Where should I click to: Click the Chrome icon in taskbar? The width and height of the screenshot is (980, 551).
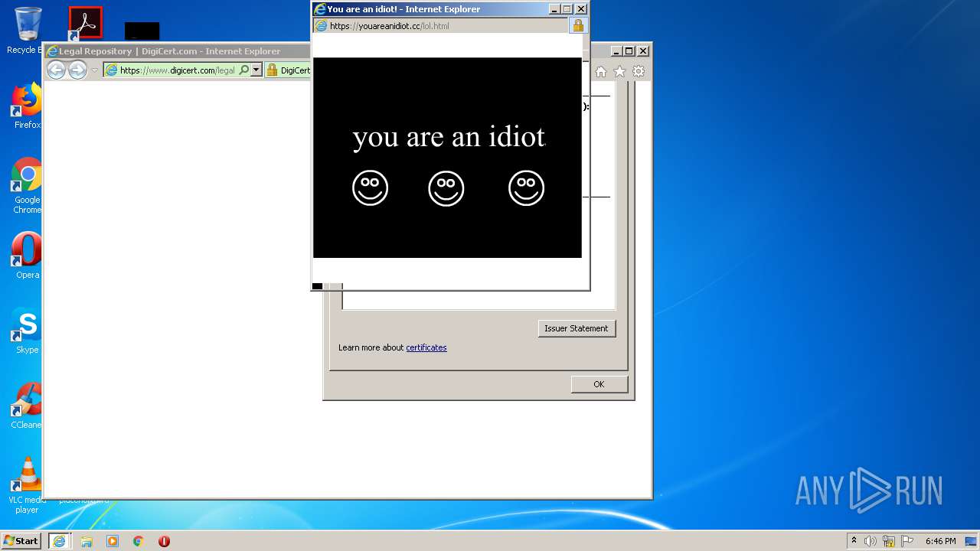[x=139, y=541]
